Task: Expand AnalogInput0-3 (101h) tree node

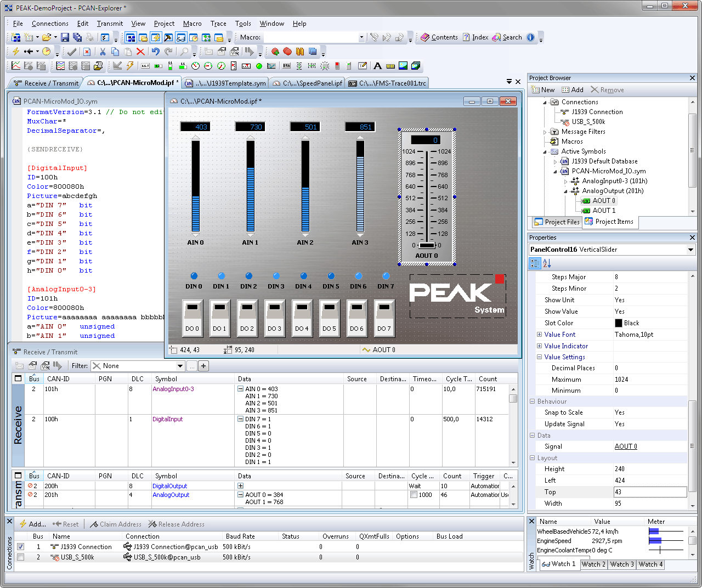Action: click(565, 181)
